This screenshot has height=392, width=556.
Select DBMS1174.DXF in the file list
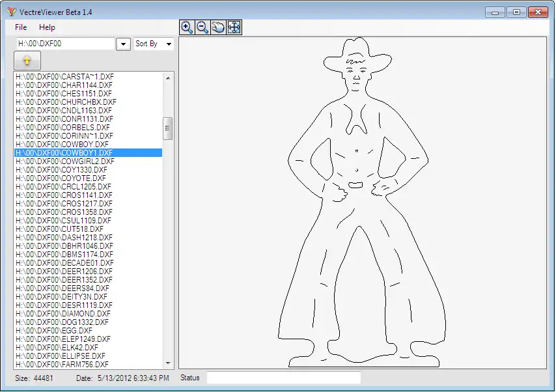[x=89, y=255]
